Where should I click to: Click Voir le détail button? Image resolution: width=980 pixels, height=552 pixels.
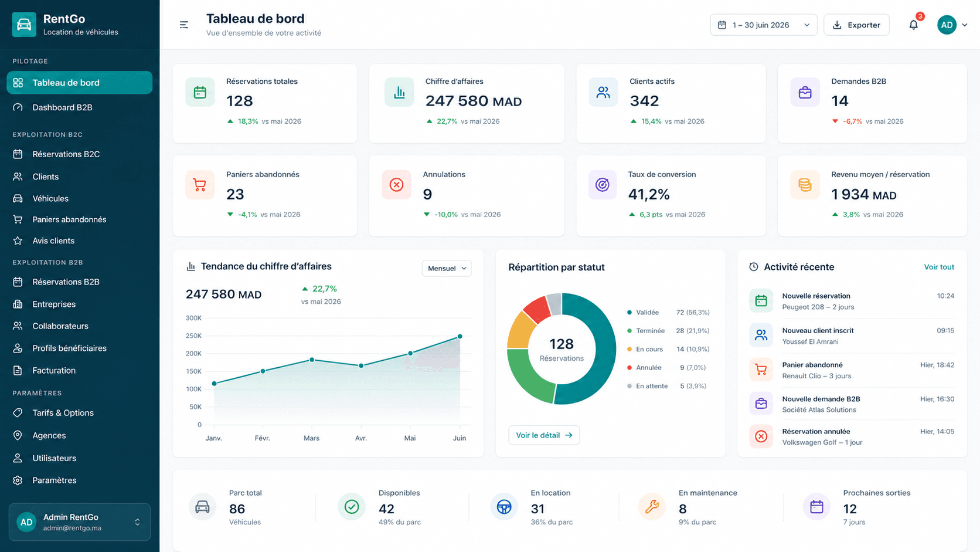click(x=544, y=435)
